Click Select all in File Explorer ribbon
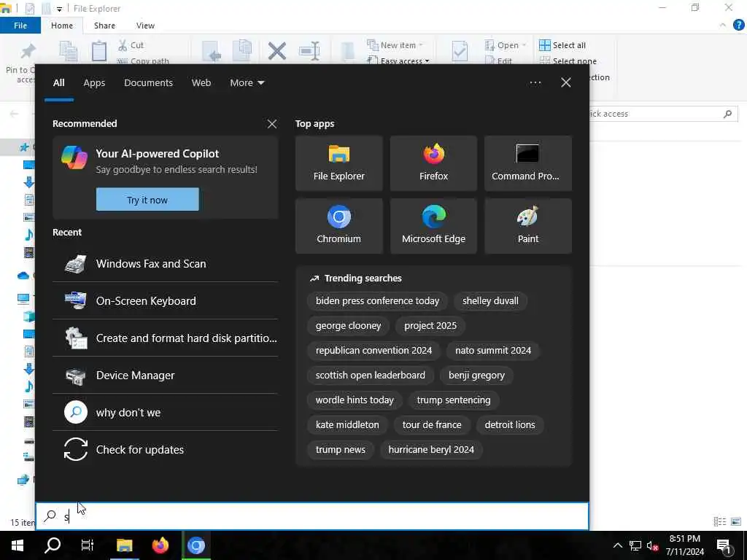Viewport: 747px width, 560px height. 562,45
